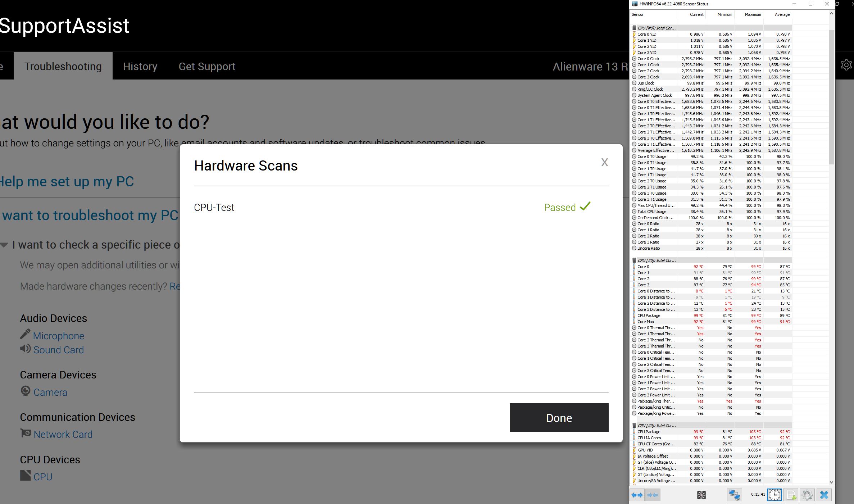The height and width of the screenshot is (504, 854).
Task: Open the Network Card test link
Action: pos(63,434)
